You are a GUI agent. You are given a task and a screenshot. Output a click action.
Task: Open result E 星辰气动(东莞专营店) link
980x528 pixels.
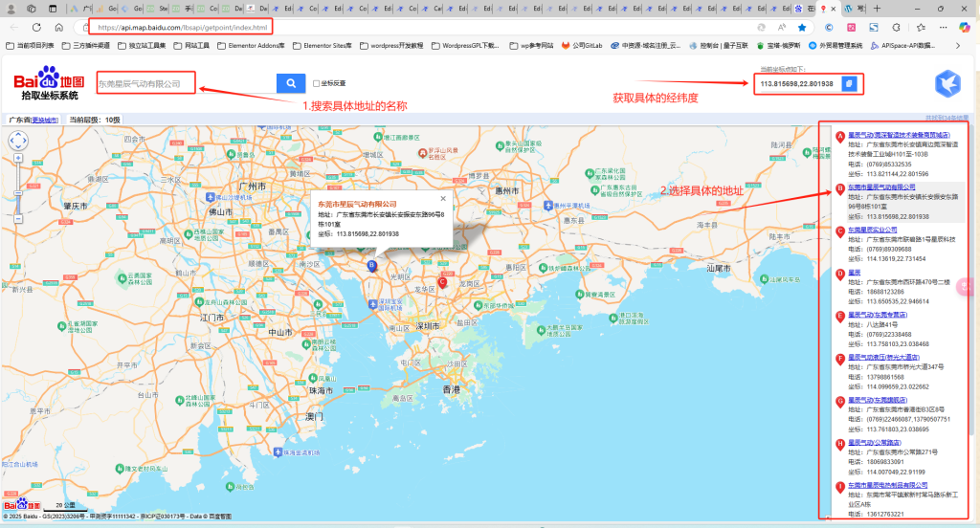pos(878,315)
